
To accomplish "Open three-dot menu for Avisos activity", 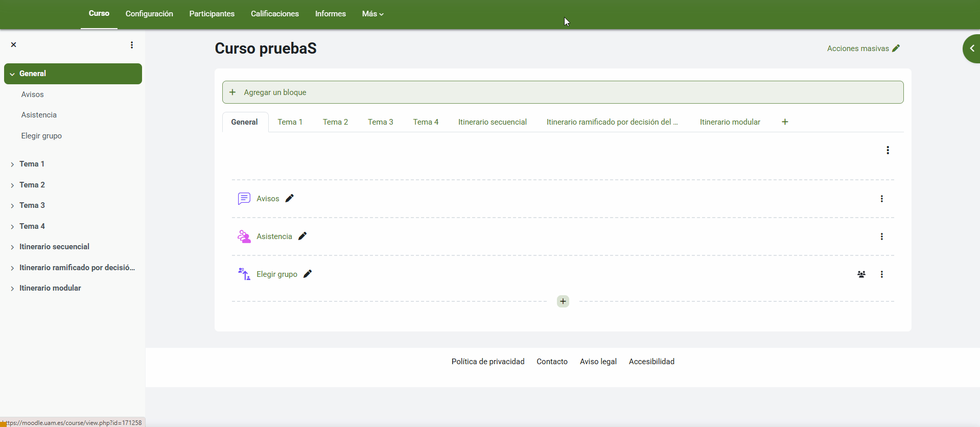I will [881, 199].
